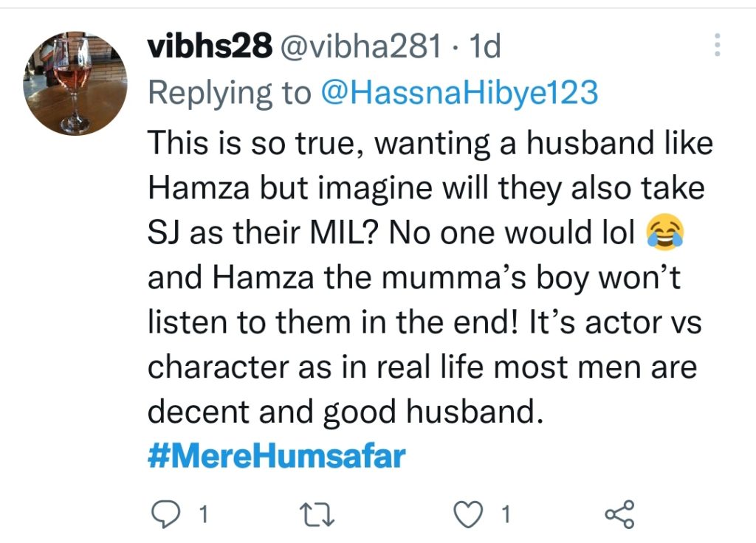This screenshot has width=756, height=543.
Task: Select the line "decent and good husband."
Action: pos(346,412)
